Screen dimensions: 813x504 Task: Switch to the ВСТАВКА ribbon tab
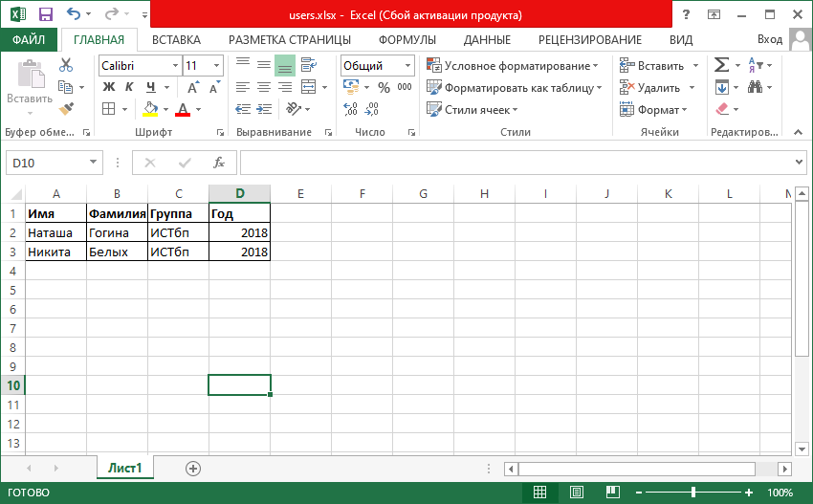coord(176,39)
